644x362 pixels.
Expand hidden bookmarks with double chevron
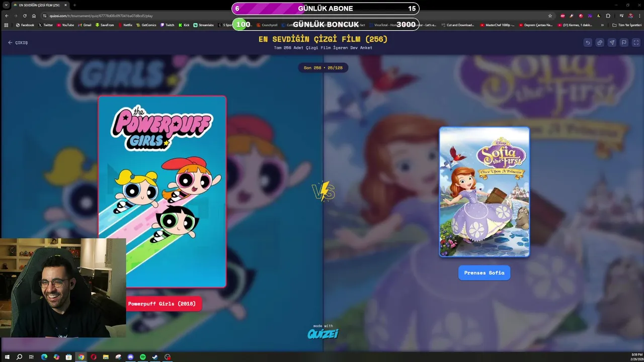pos(602,25)
